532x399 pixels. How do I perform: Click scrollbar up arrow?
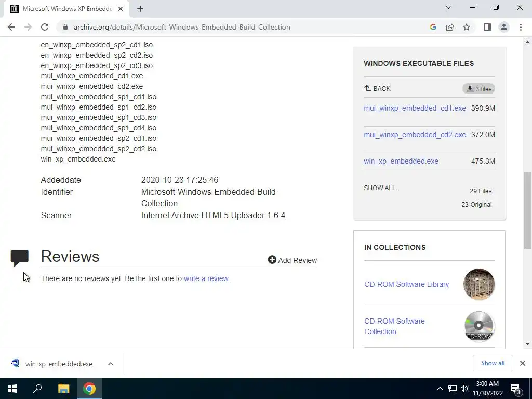527,42
